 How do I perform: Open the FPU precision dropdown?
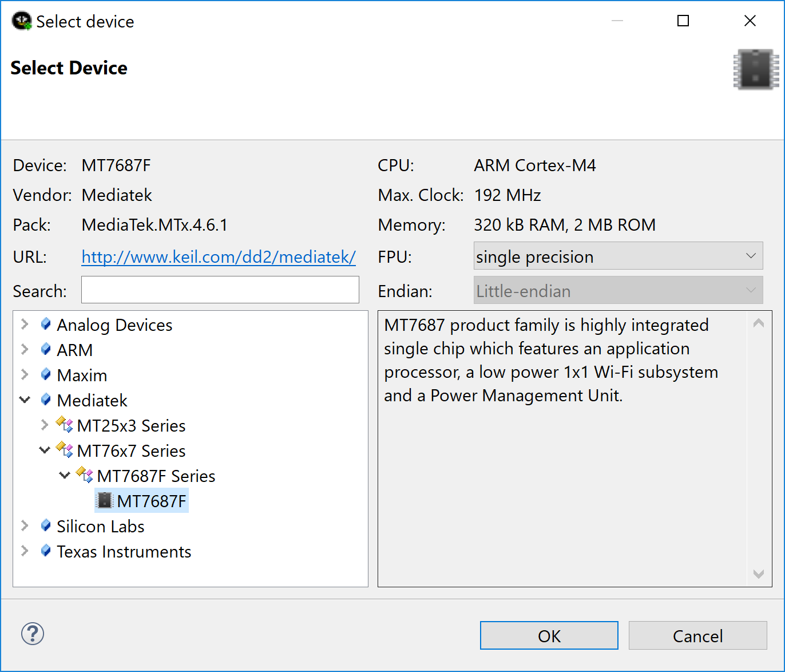click(751, 256)
